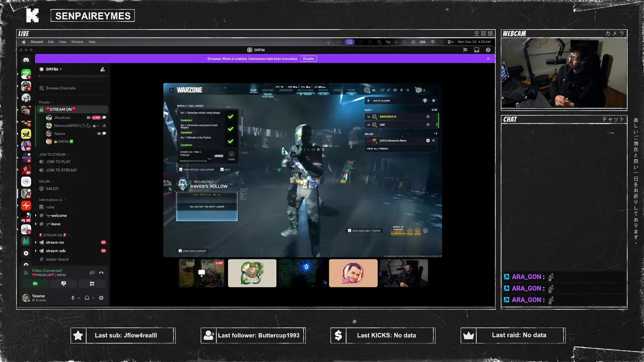Open headphones output options chevron

94,298
